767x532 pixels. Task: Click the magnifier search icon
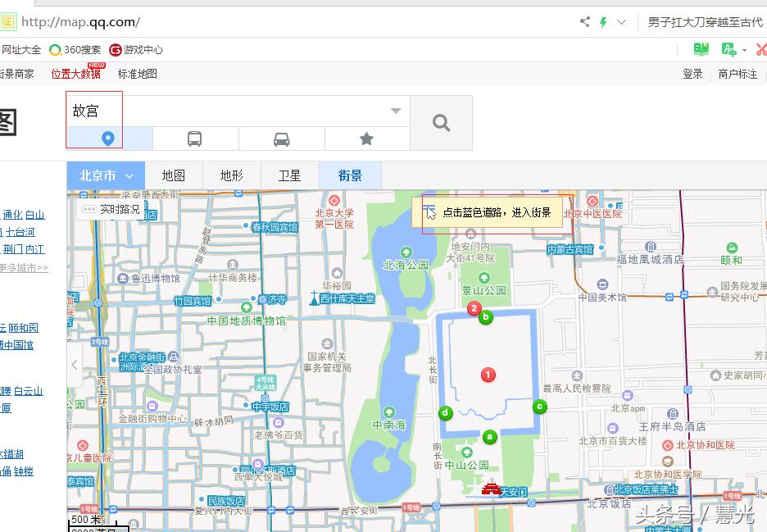441,122
